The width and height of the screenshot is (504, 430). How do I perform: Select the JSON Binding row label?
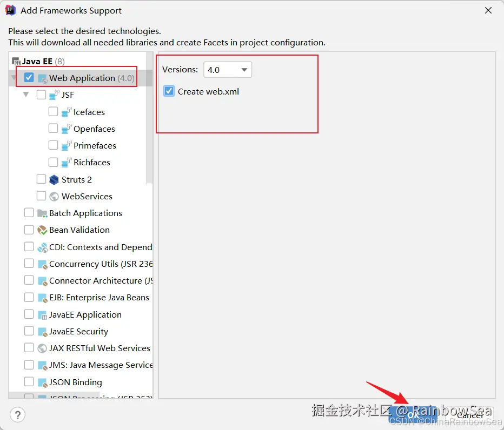point(76,382)
